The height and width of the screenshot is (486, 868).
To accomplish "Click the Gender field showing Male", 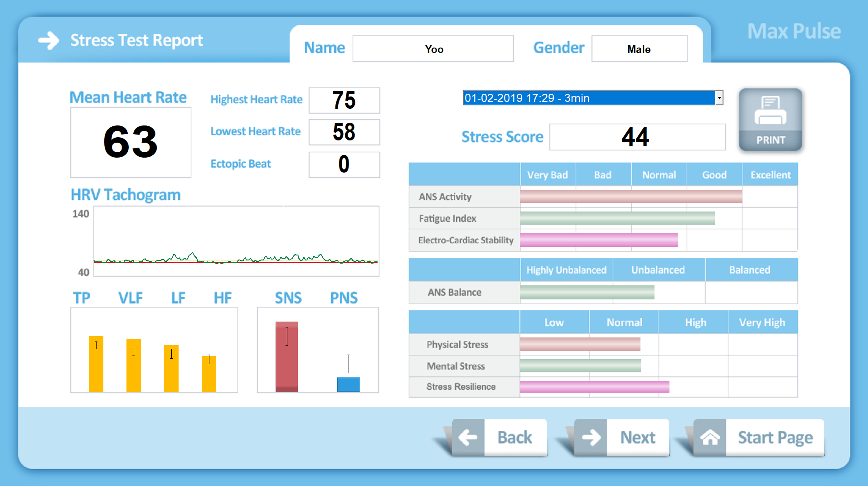I will pos(639,49).
